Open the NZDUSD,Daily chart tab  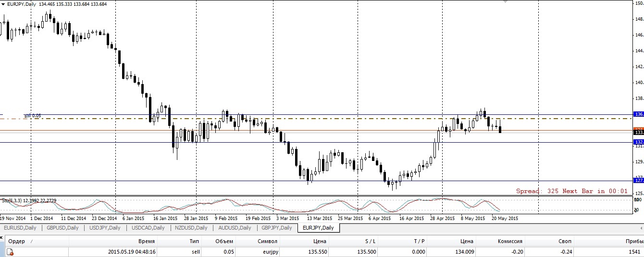click(191, 228)
